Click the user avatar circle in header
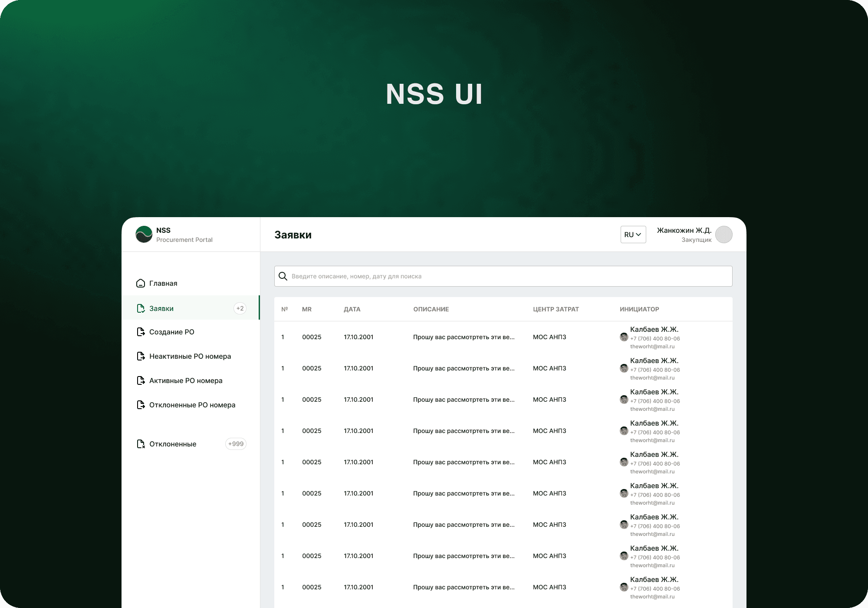This screenshot has width=868, height=608. click(x=723, y=235)
